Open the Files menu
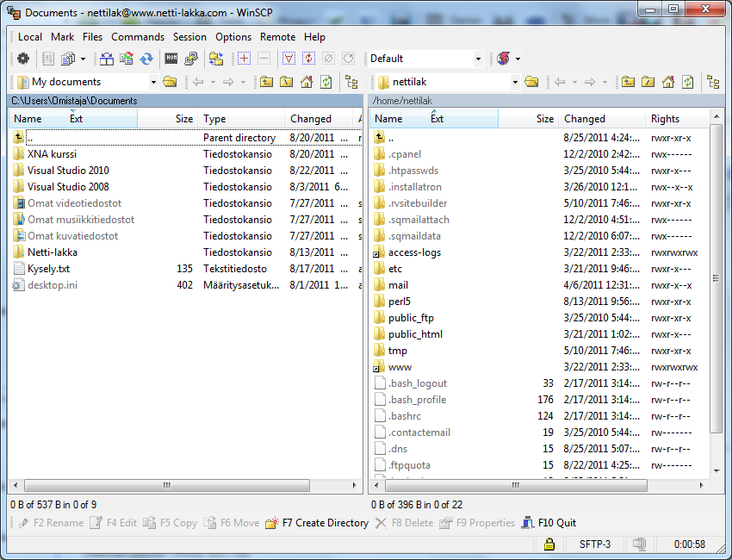Image resolution: width=732 pixels, height=560 pixels. point(92,37)
